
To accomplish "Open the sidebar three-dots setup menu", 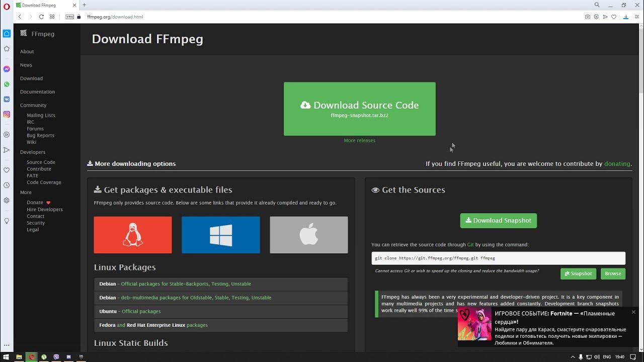I will [x=7, y=346].
